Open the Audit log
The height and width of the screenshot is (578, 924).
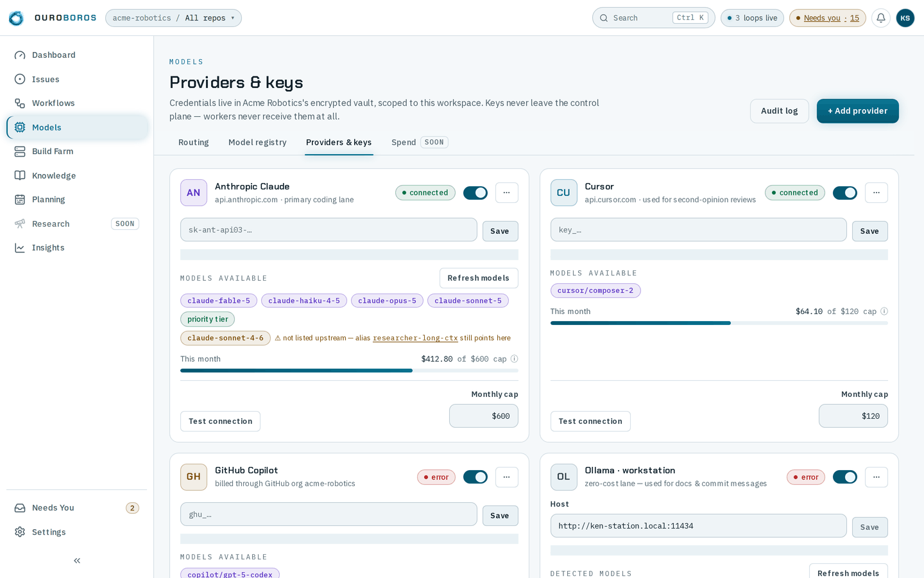780,111
